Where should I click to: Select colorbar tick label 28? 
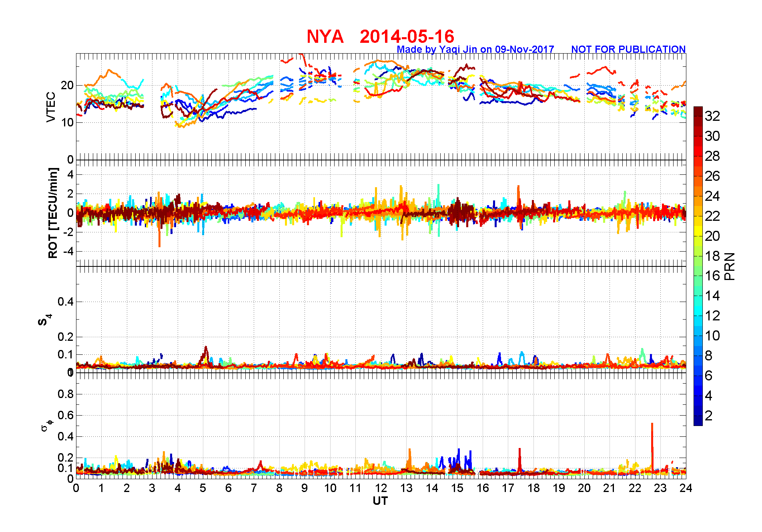712,156
